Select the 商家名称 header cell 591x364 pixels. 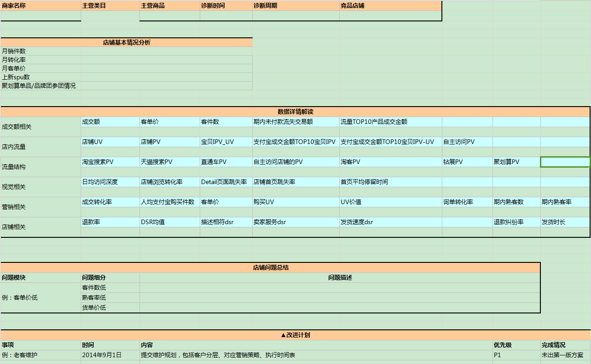click(41, 6)
